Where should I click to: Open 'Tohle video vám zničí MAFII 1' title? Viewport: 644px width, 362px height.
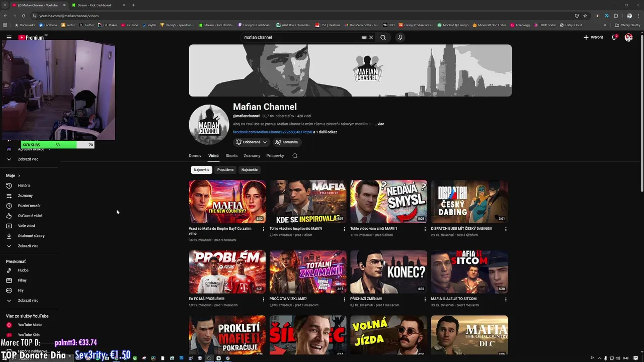click(x=374, y=229)
